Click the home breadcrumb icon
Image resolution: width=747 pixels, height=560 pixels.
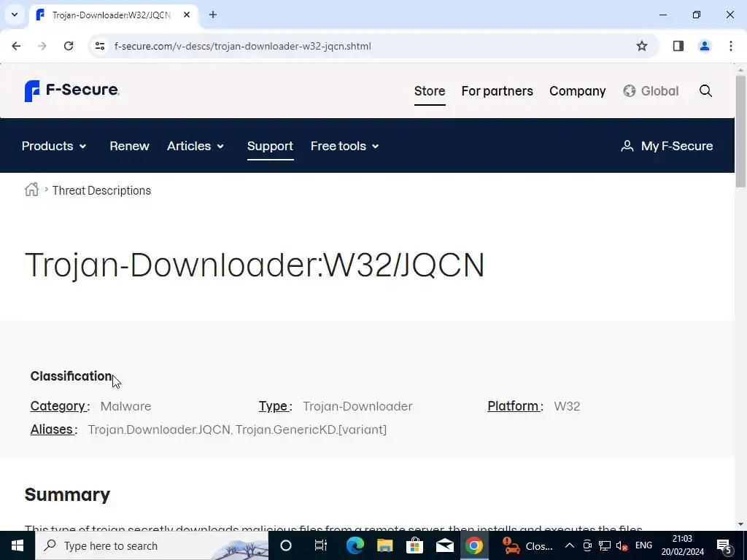click(x=31, y=190)
